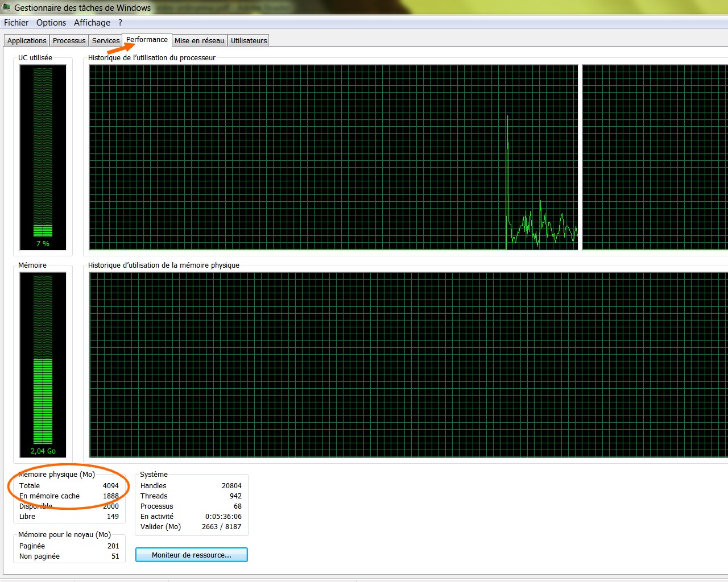
Task: Switch to the Processus tab
Action: click(x=69, y=41)
